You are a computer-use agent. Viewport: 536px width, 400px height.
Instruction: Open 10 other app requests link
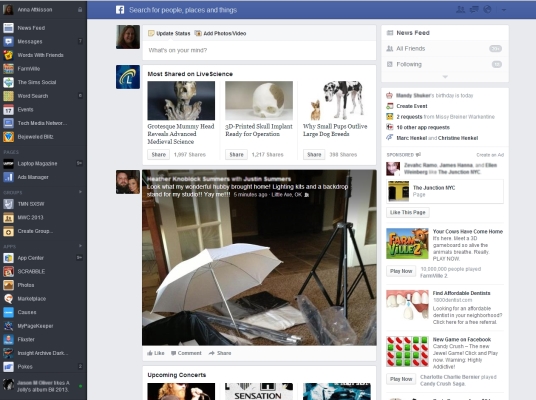423,128
